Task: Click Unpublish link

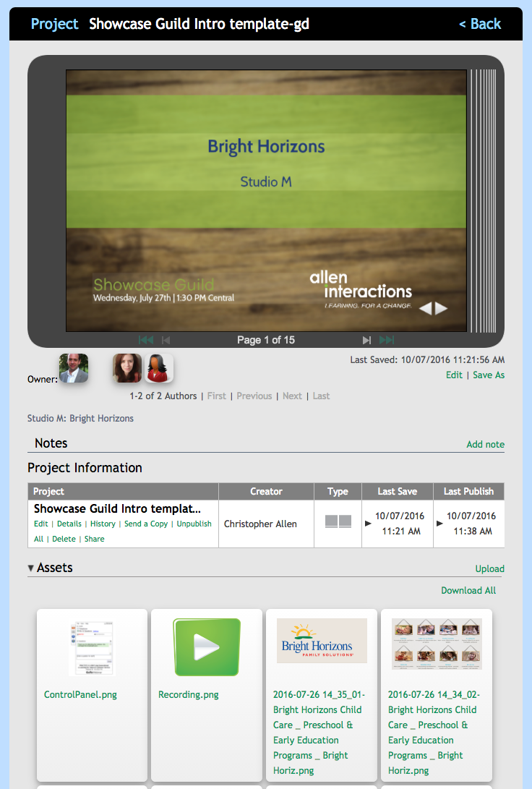Action: coord(194,524)
